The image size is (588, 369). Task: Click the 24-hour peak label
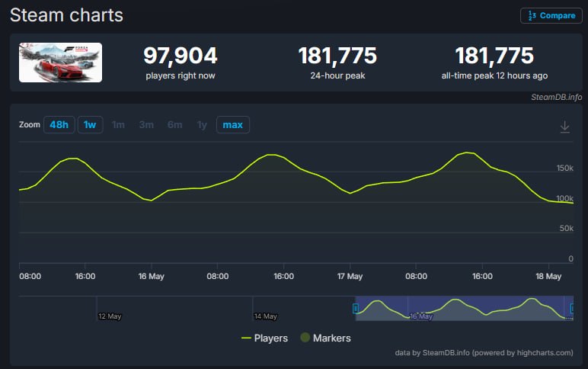[x=337, y=75]
